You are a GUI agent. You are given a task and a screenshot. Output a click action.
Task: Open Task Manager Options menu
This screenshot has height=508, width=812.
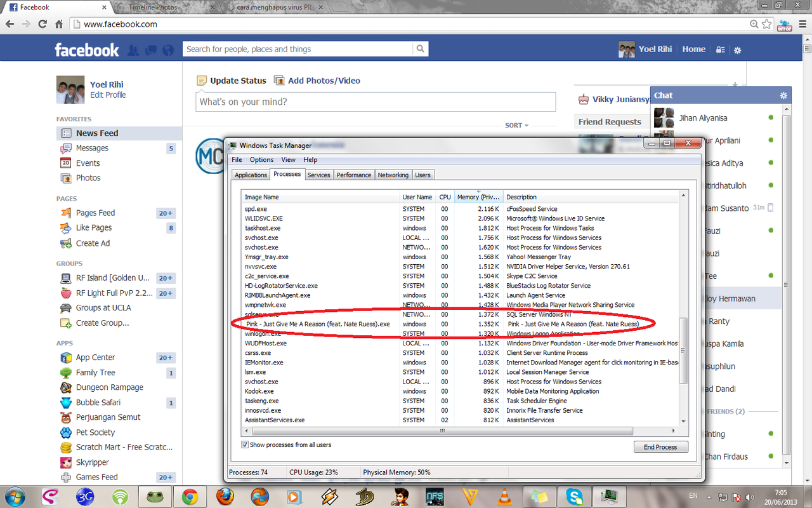(x=261, y=160)
